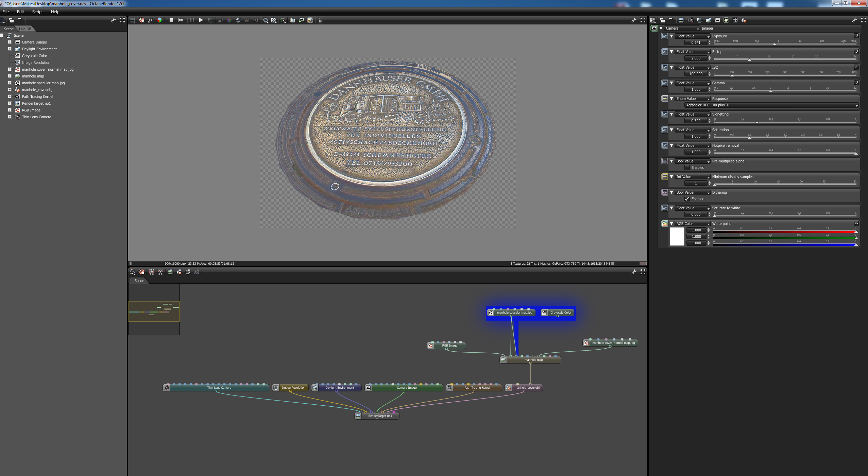The width and height of the screenshot is (868, 476).
Task: Select the RenderTarget no1 node in graph
Action: click(x=380, y=416)
